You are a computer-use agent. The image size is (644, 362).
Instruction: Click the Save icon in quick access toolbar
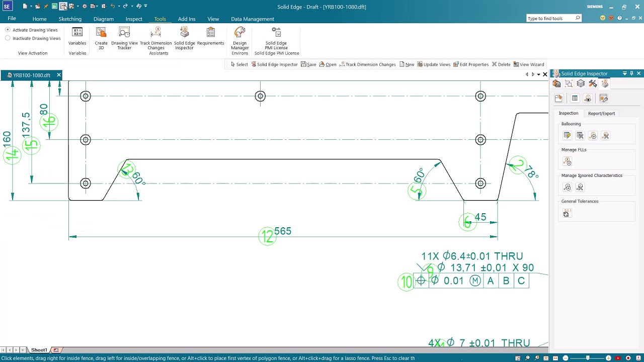click(63, 6)
